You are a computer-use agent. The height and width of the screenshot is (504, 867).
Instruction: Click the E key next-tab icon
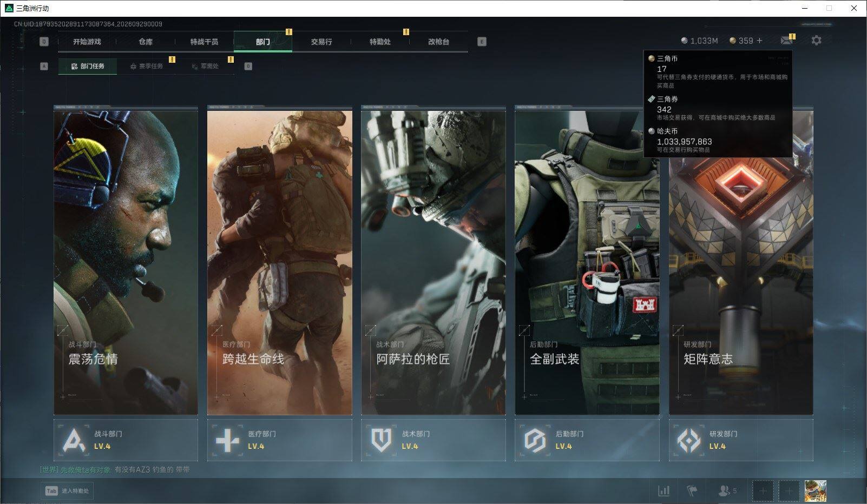click(x=482, y=42)
